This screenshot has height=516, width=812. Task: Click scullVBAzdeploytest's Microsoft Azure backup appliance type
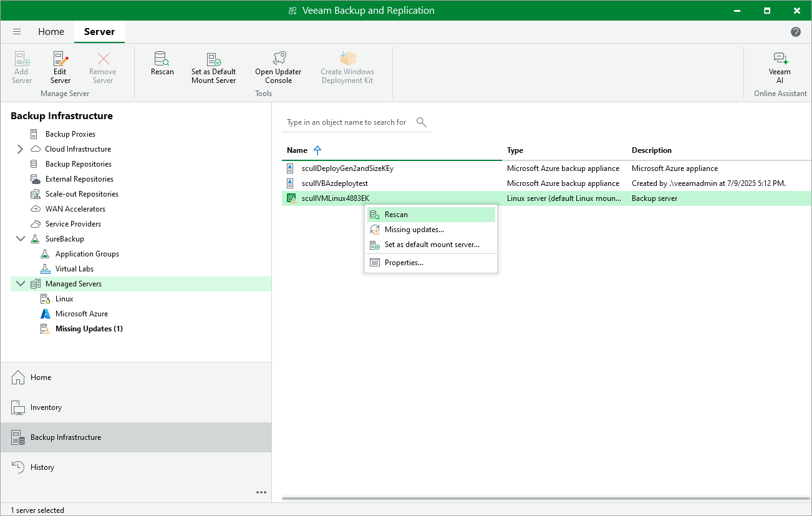coord(563,183)
